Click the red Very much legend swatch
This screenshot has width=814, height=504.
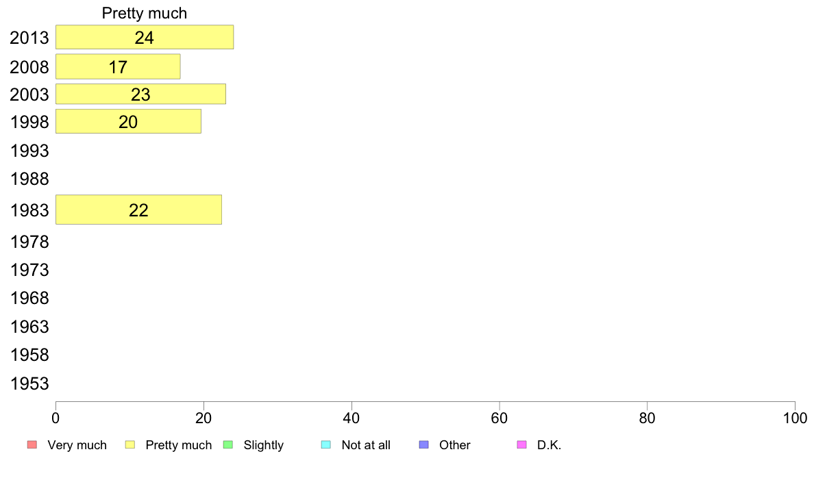(32, 445)
